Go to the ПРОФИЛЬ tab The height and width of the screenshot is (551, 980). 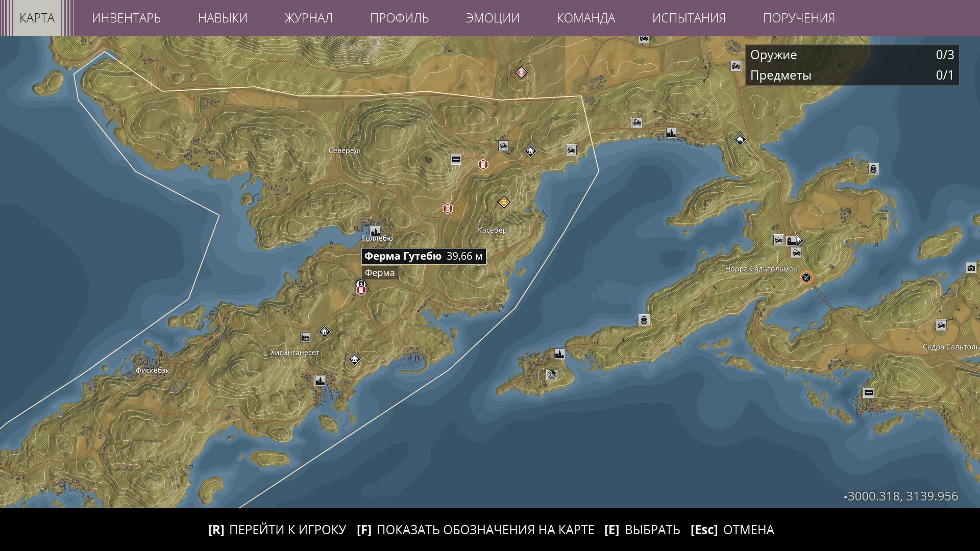(x=399, y=18)
